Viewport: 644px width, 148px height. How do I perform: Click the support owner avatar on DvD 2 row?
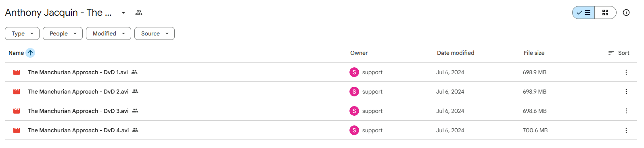tap(354, 92)
